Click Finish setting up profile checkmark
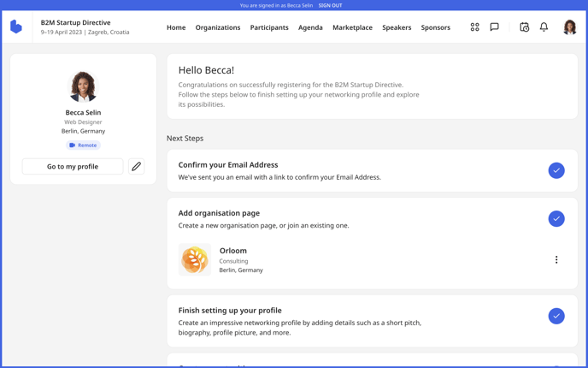 click(x=556, y=316)
